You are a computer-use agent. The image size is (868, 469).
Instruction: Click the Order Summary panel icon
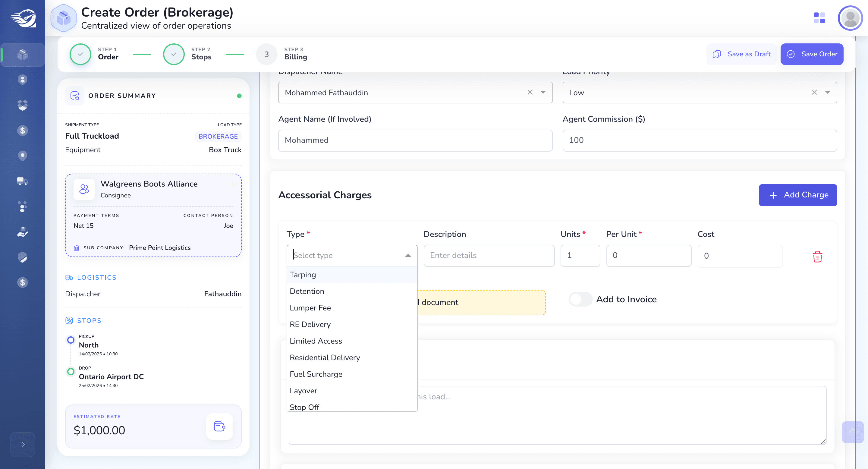74,96
